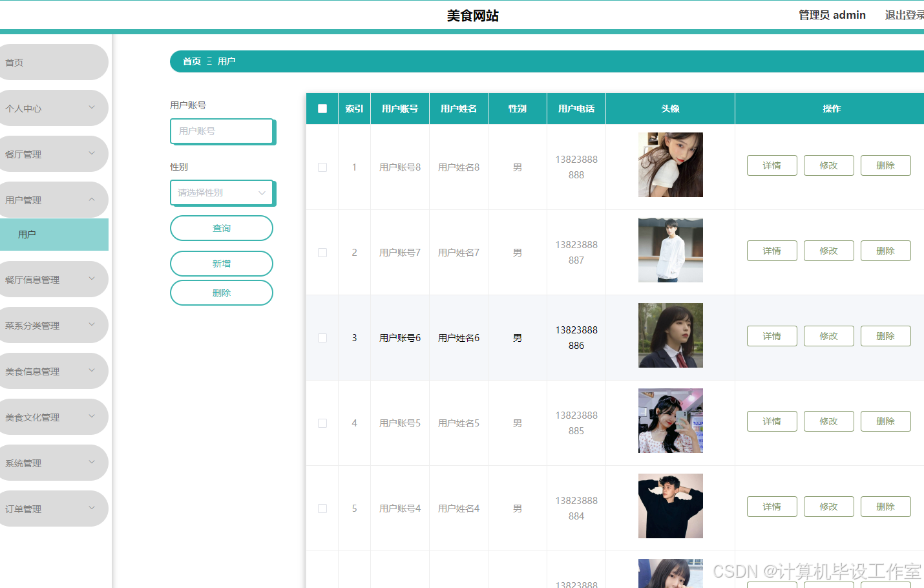Collapse the 用户管理 sidebar menu chevron
The image size is (924, 588).
(92, 199)
